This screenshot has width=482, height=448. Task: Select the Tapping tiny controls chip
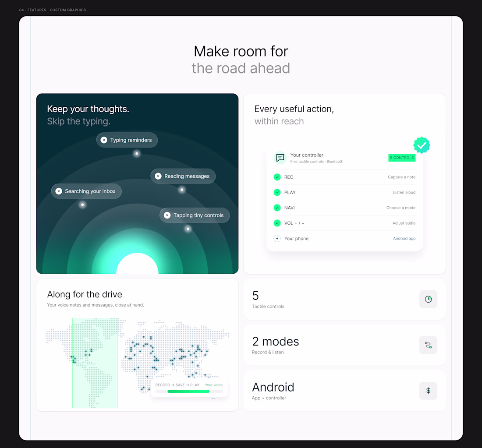(x=195, y=215)
